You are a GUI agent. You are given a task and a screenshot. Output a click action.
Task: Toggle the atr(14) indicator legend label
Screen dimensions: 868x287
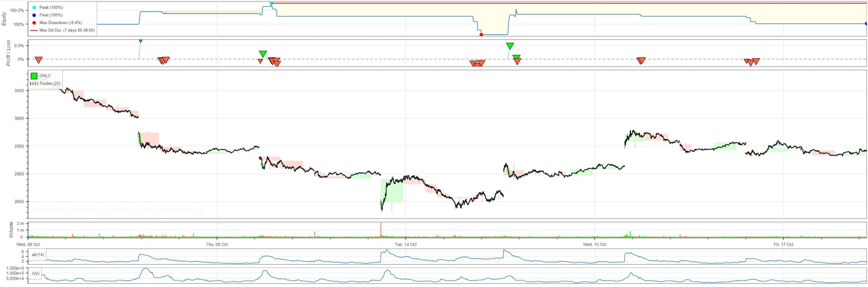(x=38, y=254)
